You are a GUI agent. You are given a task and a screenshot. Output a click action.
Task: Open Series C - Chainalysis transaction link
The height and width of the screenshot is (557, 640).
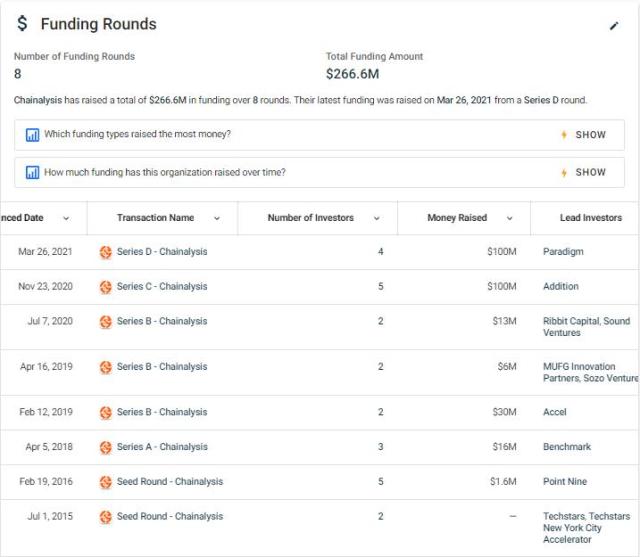[162, 286]
